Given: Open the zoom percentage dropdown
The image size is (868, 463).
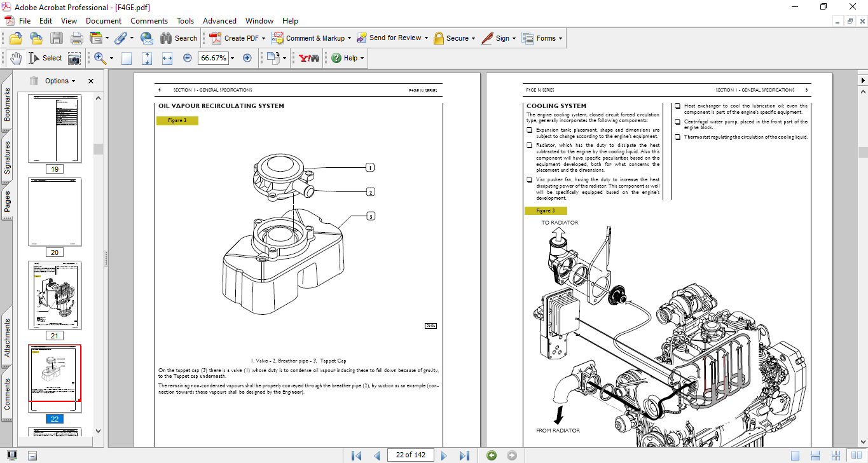Looking at the screenshot, I should [x=232, y=58].
